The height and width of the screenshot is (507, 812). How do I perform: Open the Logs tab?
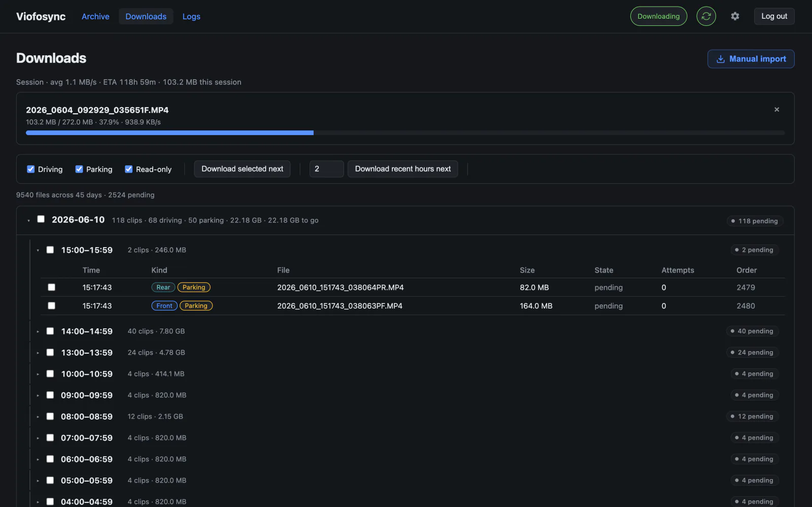point(191,16)
